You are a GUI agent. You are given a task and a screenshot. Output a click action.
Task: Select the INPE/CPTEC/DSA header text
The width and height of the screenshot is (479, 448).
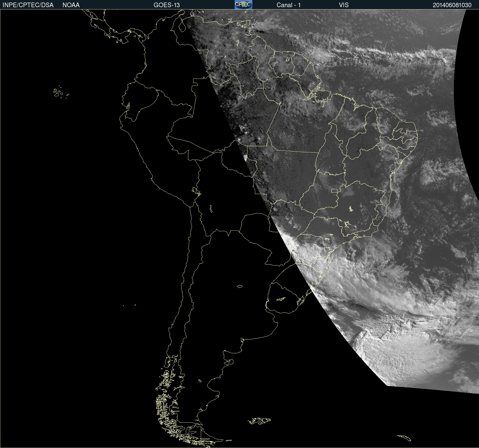(28, 5)
